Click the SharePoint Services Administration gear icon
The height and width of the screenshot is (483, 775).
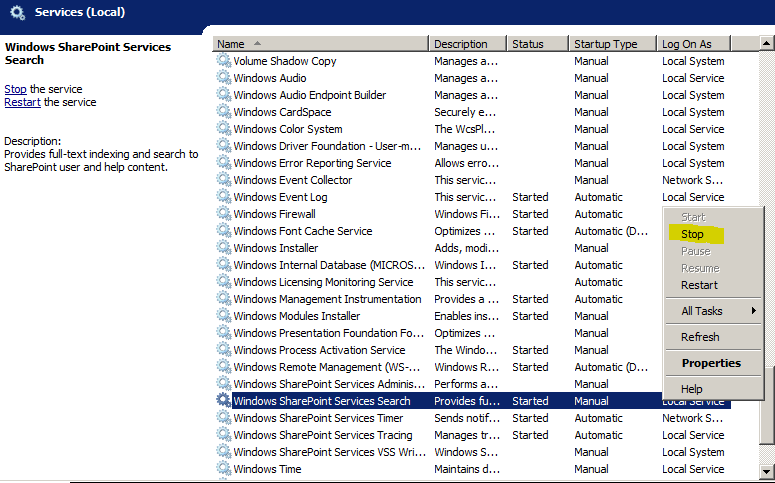[223, 384]
